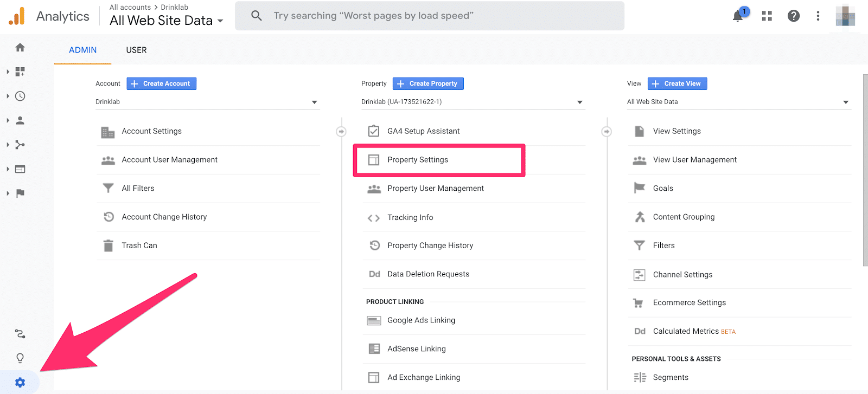The image size is (868, 394).
Task: Open the Drinklab account dropdown
Action: 207,102
